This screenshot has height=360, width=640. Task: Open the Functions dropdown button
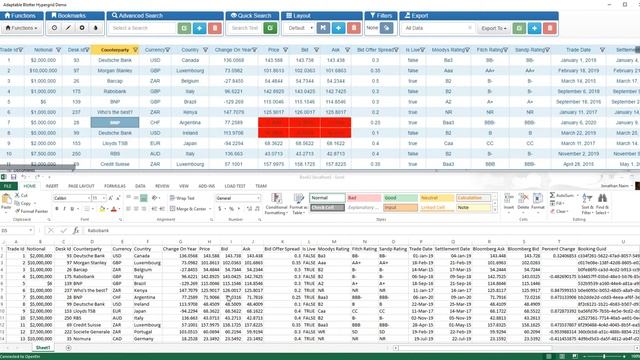[22, 28]
